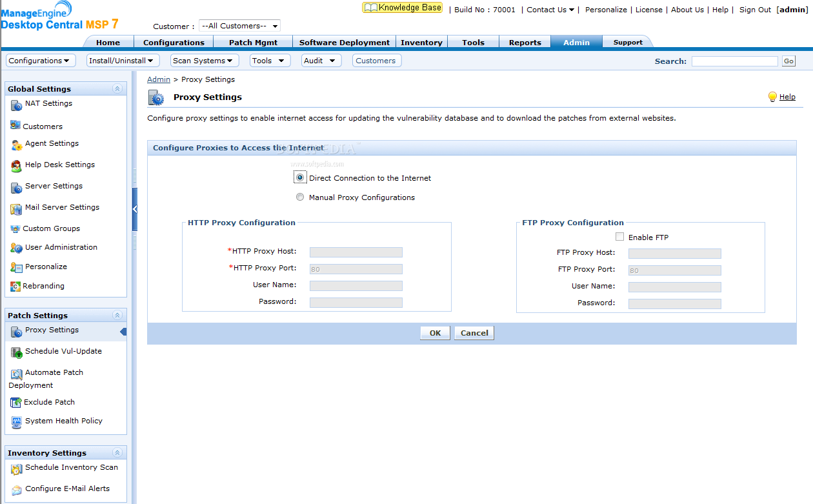Switch to the Reports tab
The height and width of the screenshot is (504, 813).
pyautogui.click(x=525, y=42)
